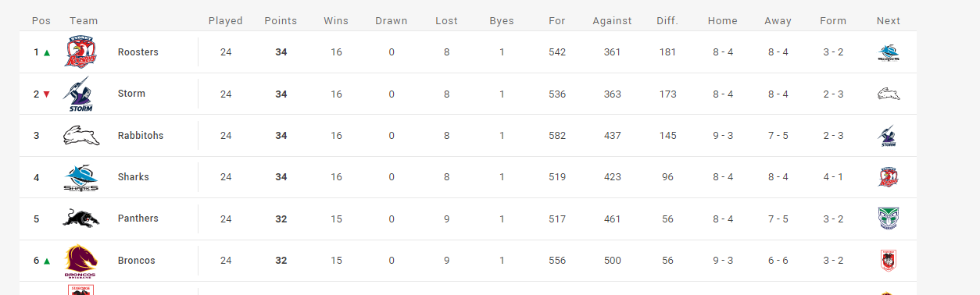Click the Roosters team logo
This screenshot has height=295, width=980.
tap(81, 52)
